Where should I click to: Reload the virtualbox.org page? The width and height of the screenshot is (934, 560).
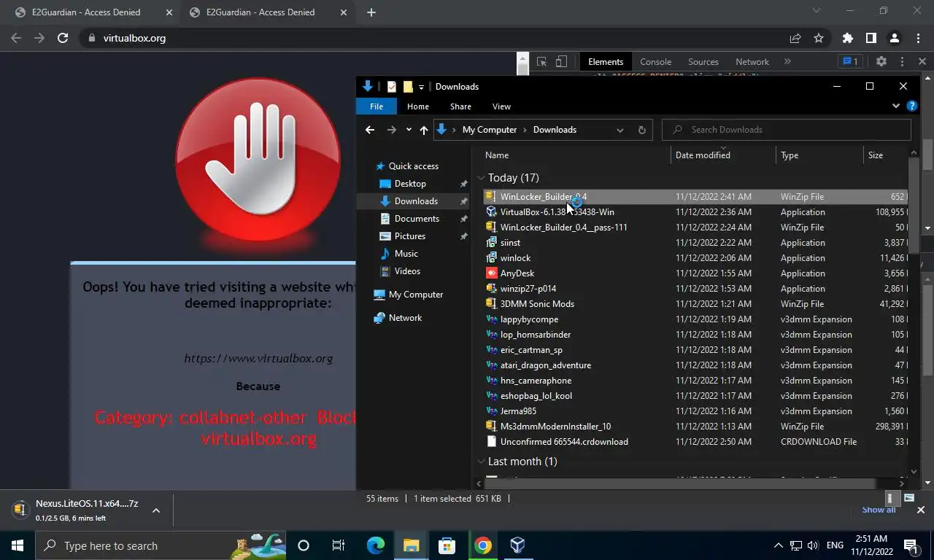click(x=63, y=38)
